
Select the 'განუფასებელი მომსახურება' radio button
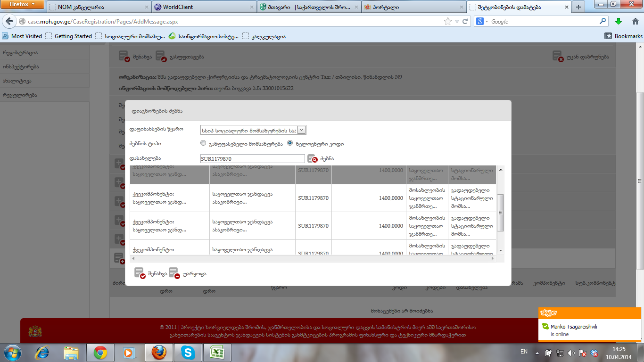point(203,143)
